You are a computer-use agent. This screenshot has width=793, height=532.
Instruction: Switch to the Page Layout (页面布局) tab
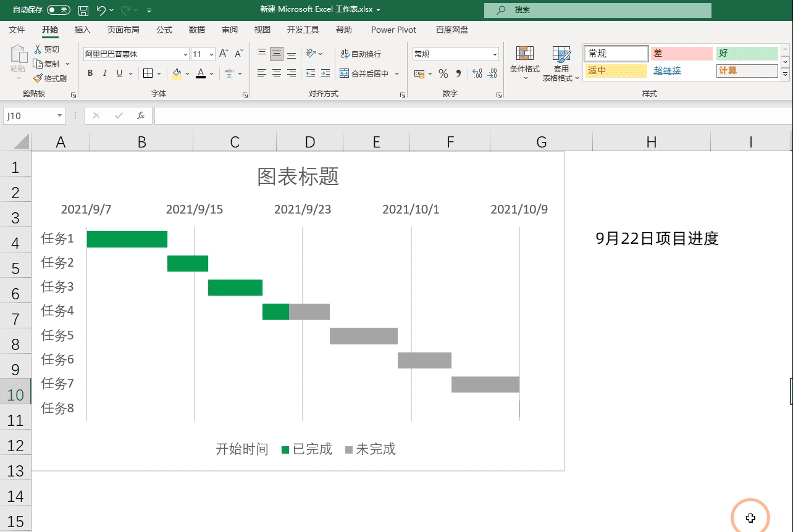123,30
